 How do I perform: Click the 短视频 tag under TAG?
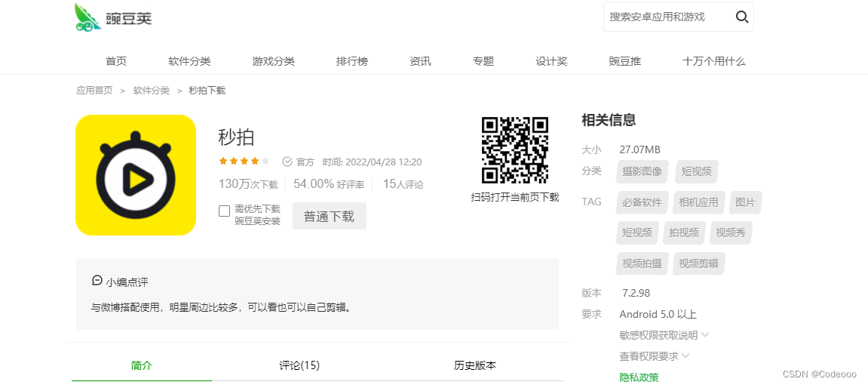(637, 232)
